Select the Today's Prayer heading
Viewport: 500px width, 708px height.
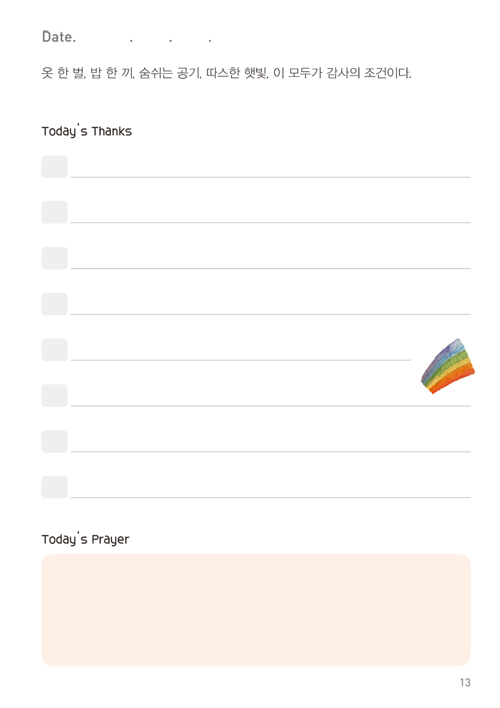[85, 539]
